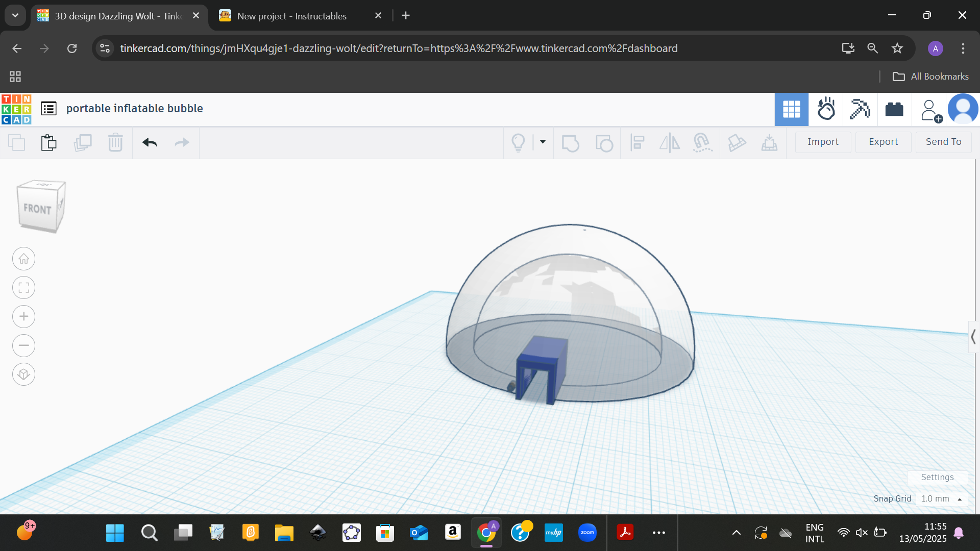
Task: Reload the Tinkercad page
Action: [72, 48]
